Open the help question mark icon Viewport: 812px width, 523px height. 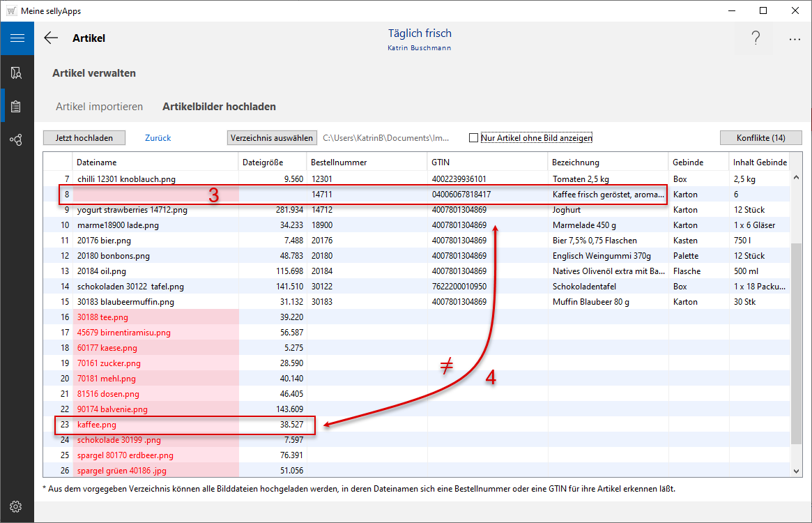click(x=756, y=38)
